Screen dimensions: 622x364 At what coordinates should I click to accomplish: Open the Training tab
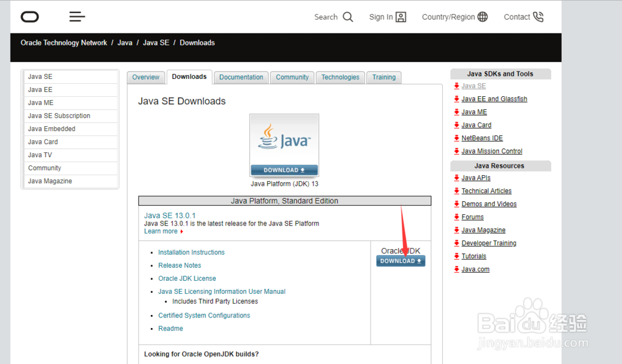(384, 77)
